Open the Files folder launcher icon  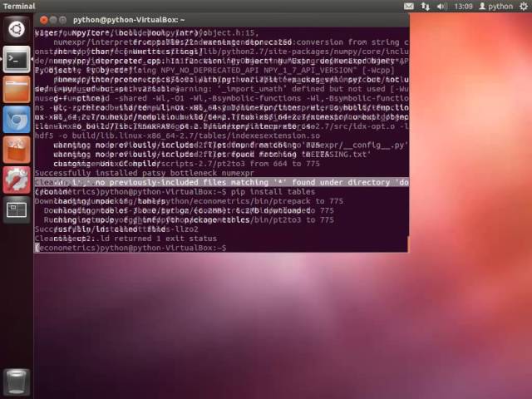point(17,89)
